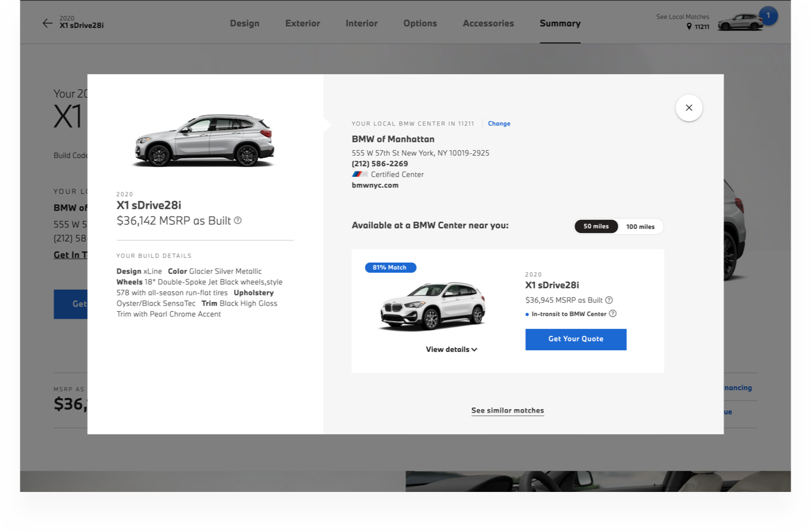This screenshot has width=811, height=532.
Task: Click the BMW of Manhattan dealer name
Action: [393, 139]
